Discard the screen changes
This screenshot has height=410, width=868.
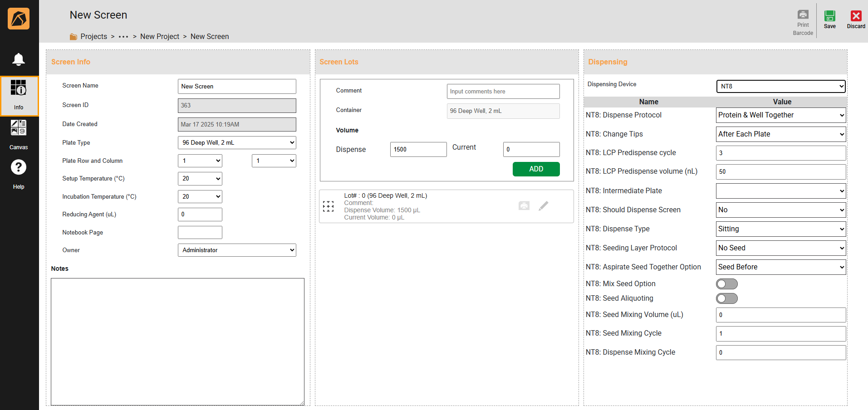point(856,20)
